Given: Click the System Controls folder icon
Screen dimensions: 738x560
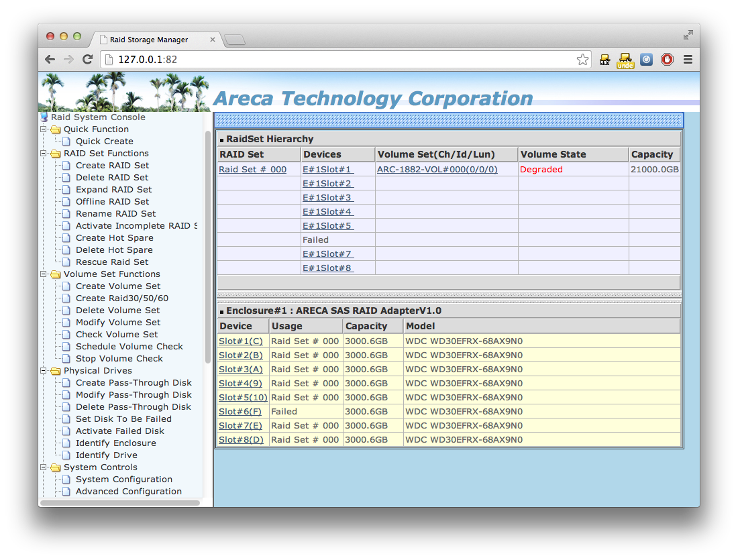Looking at the screenshot, I should tap(56, 467).
